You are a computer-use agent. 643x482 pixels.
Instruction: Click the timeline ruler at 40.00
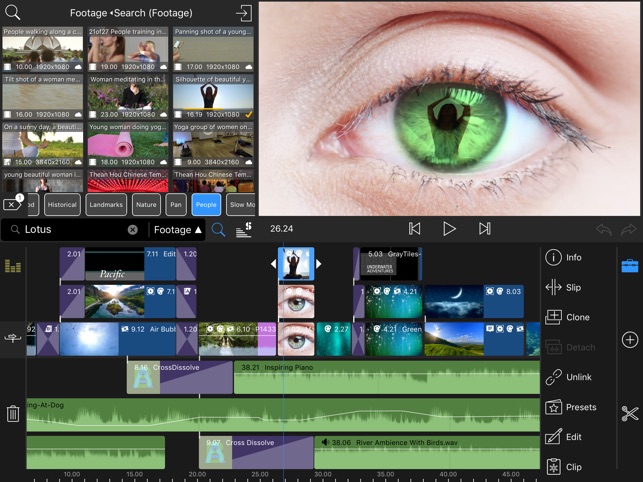[x=448, y=474]
